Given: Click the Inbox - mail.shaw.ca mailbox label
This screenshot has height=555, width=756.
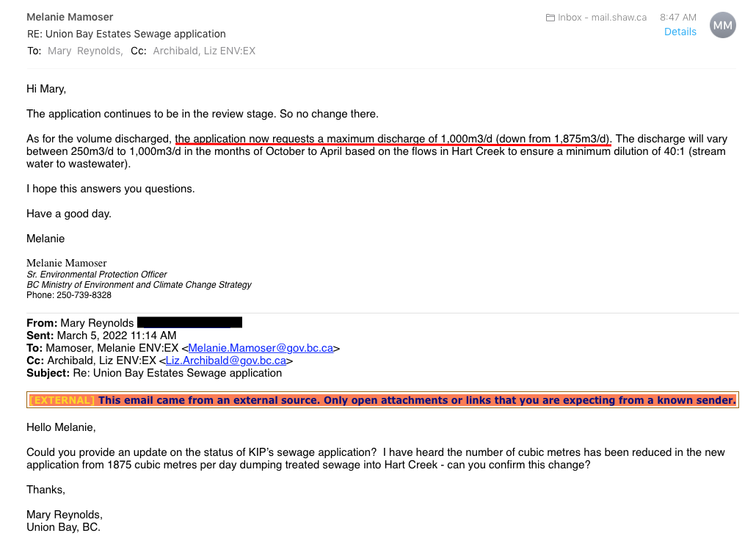Looking at the screenshot, I should pos(602,18).
